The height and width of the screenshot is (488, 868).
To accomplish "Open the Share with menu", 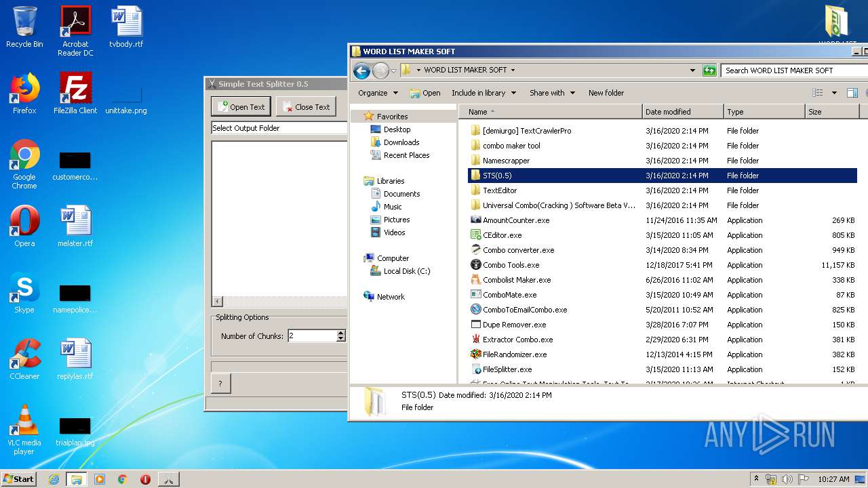I will [552, 93].
